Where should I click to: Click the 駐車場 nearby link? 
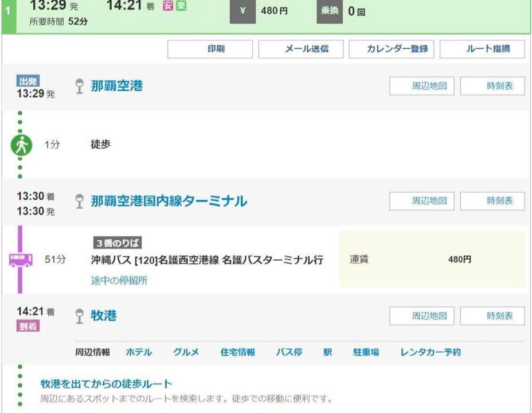pos(366,352)
